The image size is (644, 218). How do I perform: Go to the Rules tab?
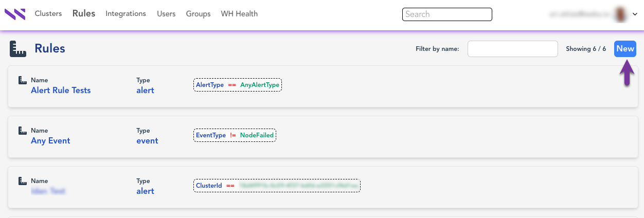[x=84, y=14]
